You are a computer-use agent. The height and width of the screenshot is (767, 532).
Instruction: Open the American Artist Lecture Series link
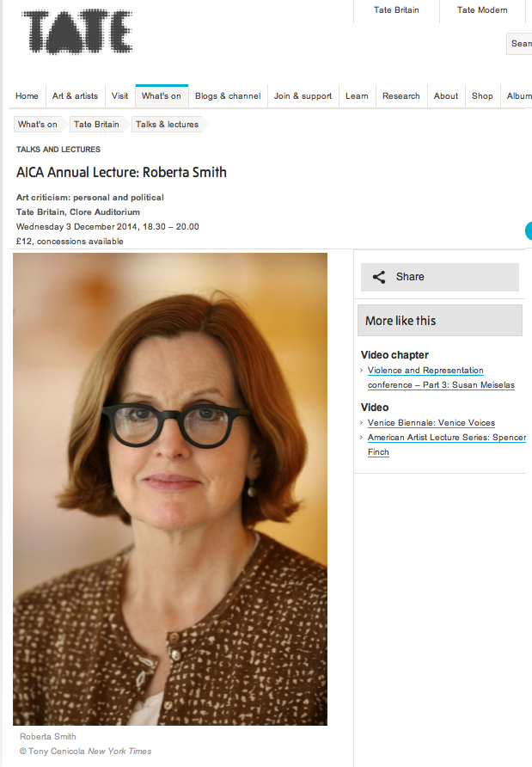point(446,445)
